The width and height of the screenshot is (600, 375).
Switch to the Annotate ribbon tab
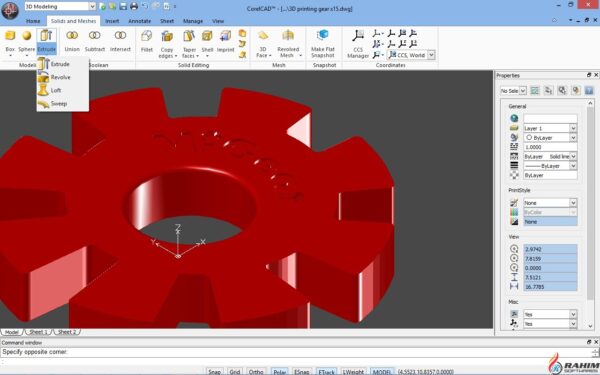(x=139, y=21)
